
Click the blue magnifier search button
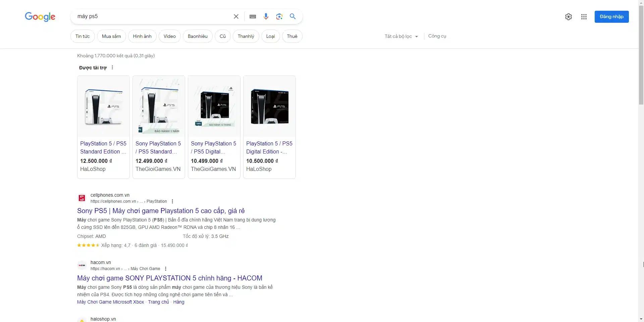pos(292,16)
